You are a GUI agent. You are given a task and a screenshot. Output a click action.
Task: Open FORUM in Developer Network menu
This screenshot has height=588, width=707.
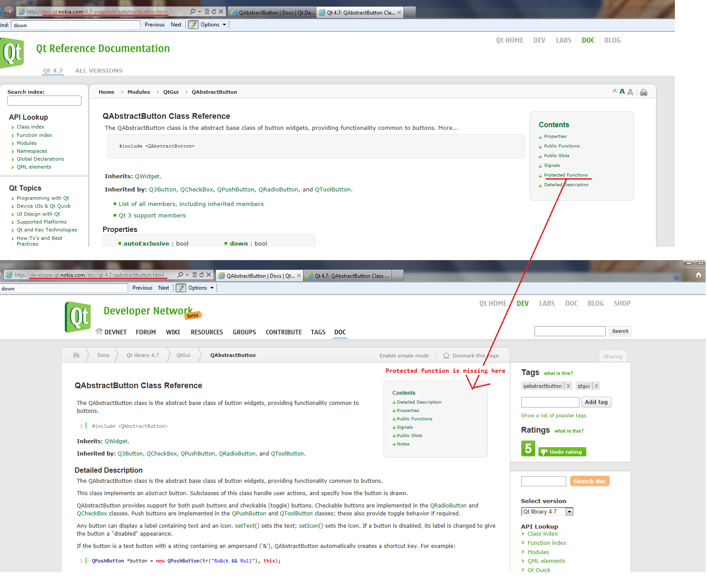pos(146,332)
